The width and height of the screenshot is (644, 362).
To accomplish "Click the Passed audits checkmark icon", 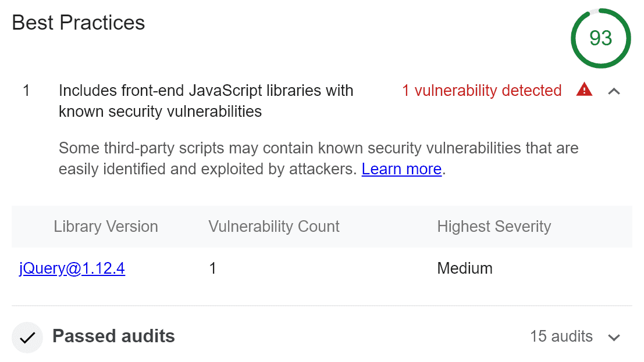I will (x=27, y=338).
